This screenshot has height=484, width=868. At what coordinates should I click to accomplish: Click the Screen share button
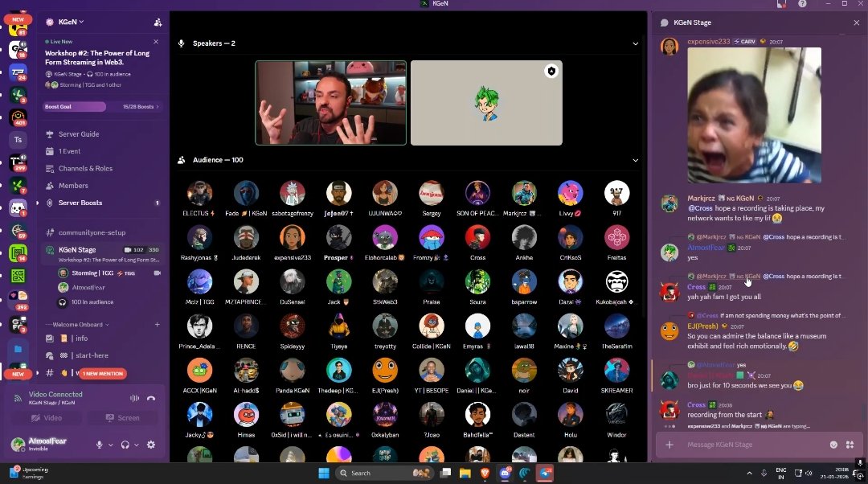coord(123,418)
